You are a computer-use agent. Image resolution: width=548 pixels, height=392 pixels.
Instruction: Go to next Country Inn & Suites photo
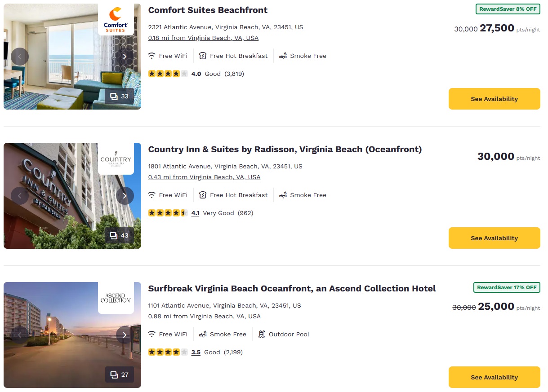click(125, 196)
